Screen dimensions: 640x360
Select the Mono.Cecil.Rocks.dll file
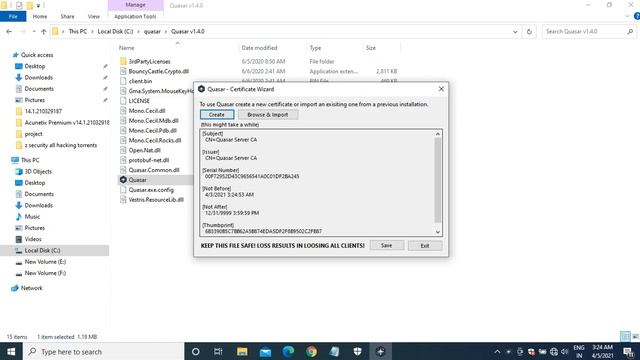[155, 140]
